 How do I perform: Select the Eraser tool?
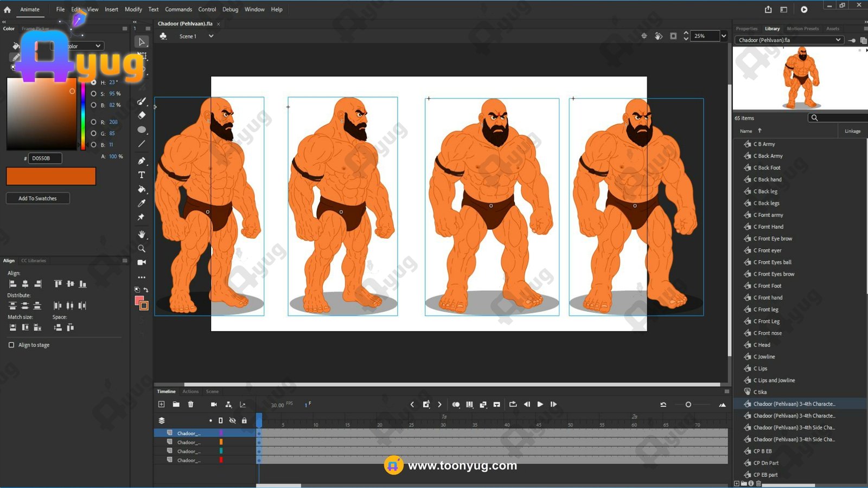click(142, 115)
